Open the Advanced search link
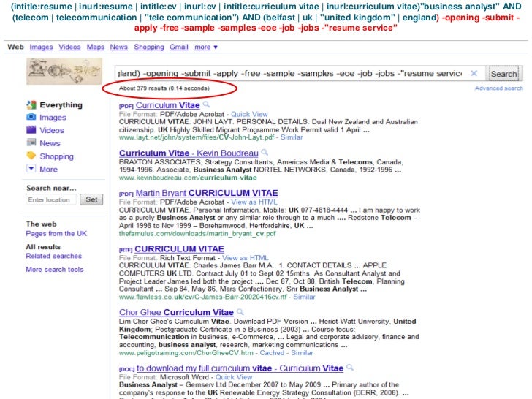 [498, 88]
